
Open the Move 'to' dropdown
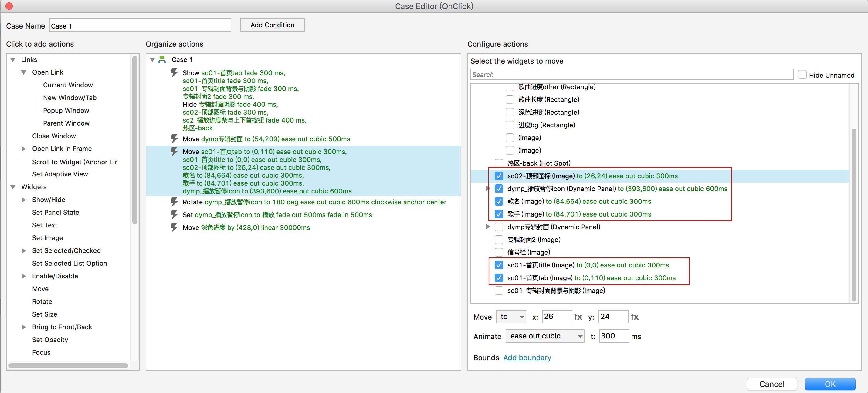click(x=511, y=317)
